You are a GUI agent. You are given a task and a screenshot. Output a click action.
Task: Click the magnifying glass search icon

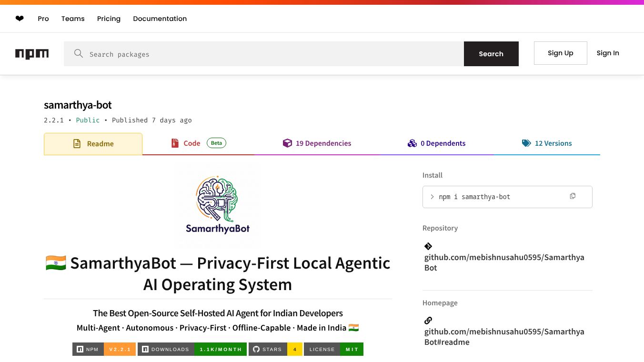(x=79, y=53)
